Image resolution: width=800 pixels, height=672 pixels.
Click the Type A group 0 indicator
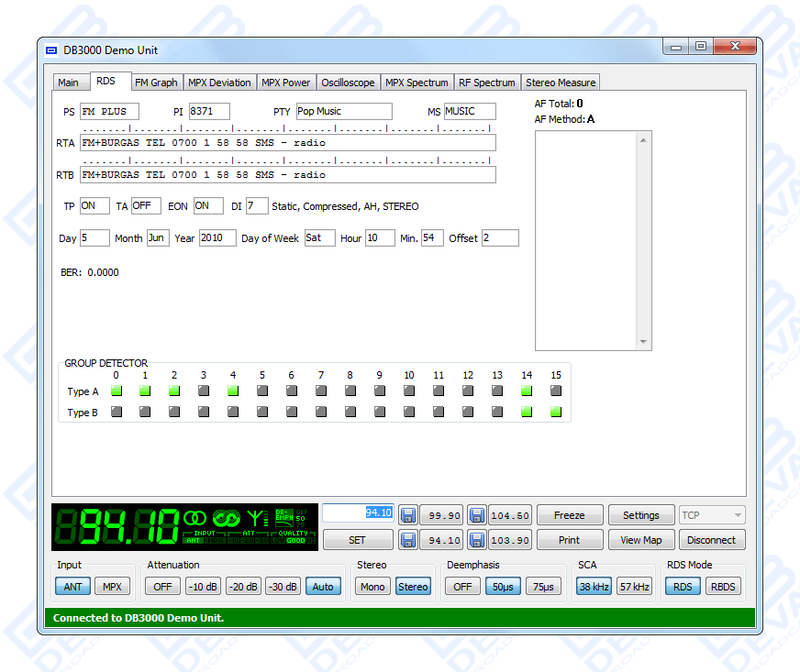coord(116,391)
